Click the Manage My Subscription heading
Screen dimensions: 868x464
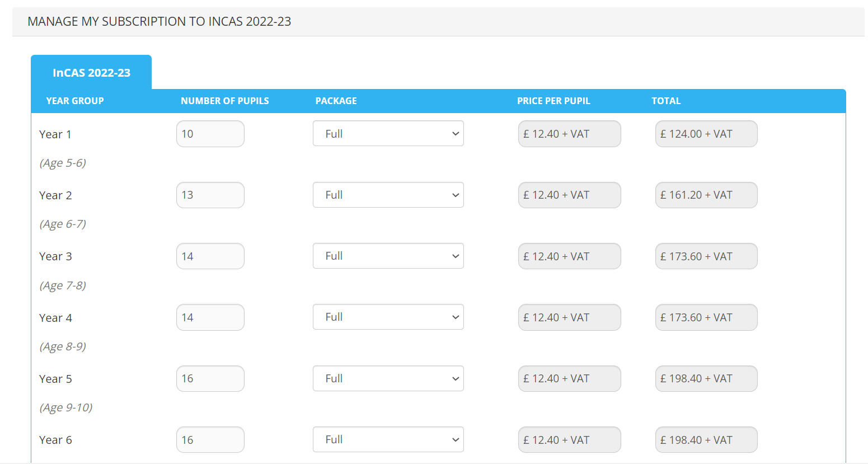pos(159,21)
